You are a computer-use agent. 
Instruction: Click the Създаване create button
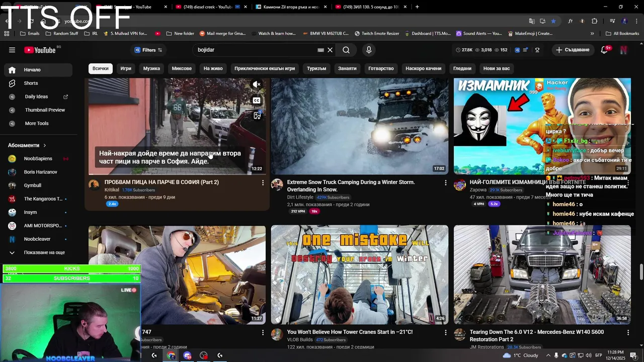point(573,50)
